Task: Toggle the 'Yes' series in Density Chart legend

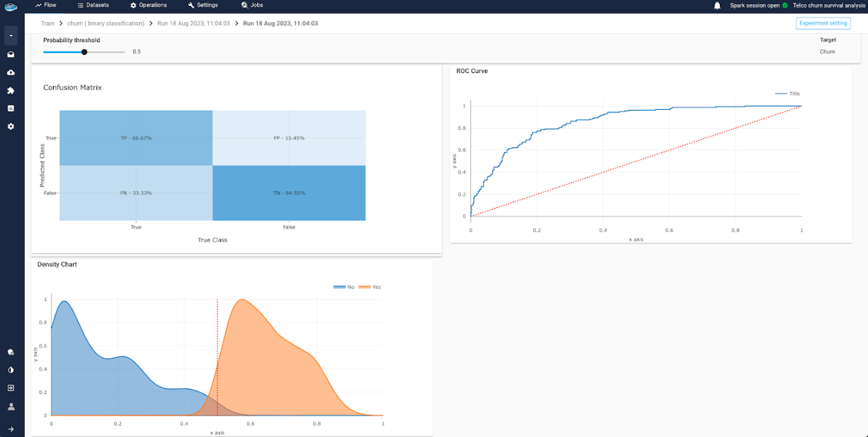Action: (x=370, y=287)
